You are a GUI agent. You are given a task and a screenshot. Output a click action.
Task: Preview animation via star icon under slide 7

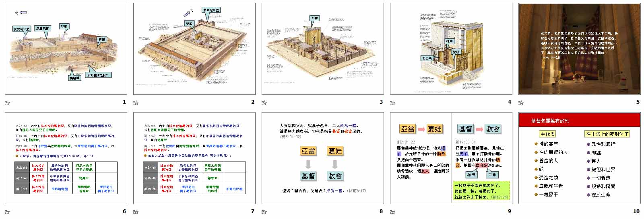pos(136,212)
